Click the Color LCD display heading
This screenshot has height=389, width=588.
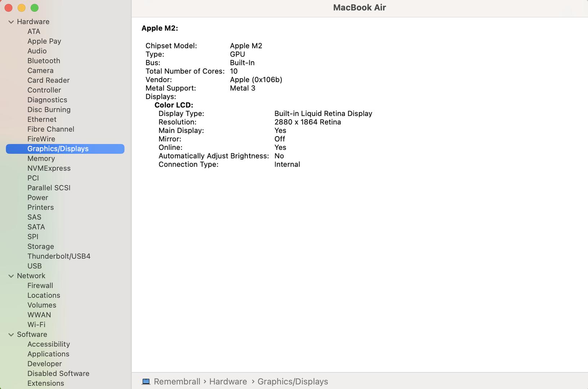pyautogui.click(x=174, y=105)
